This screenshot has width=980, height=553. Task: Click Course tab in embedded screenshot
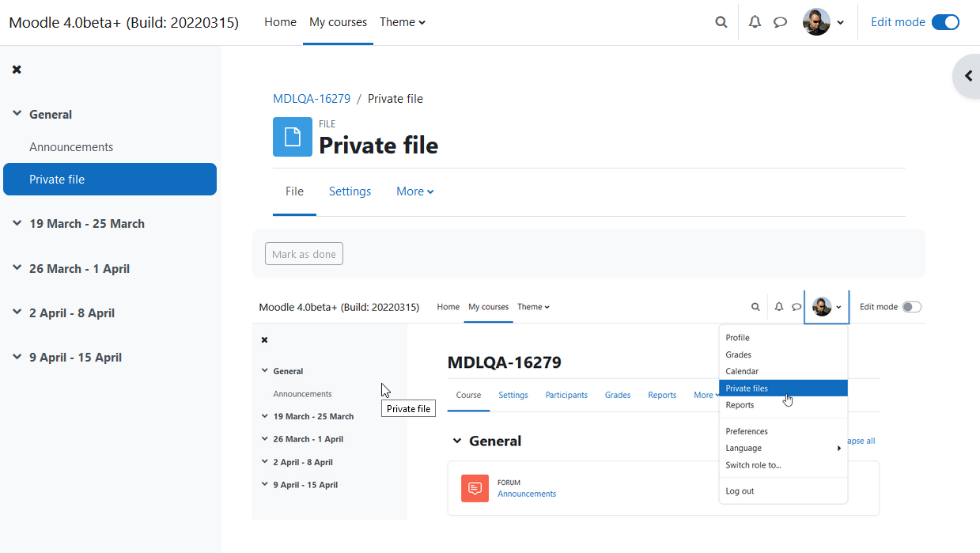[x=468, y=395]
